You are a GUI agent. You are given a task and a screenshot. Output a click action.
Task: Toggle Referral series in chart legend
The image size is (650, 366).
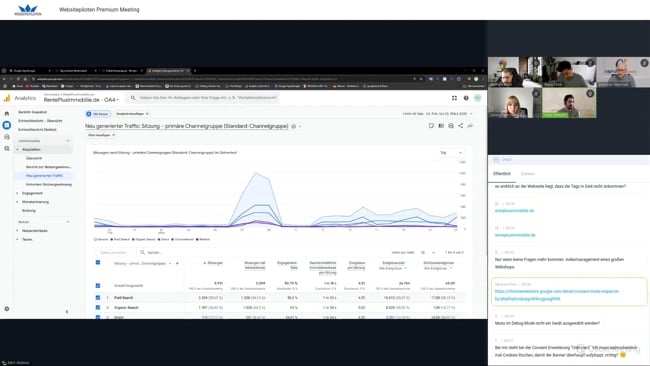(x=203, y=240)
